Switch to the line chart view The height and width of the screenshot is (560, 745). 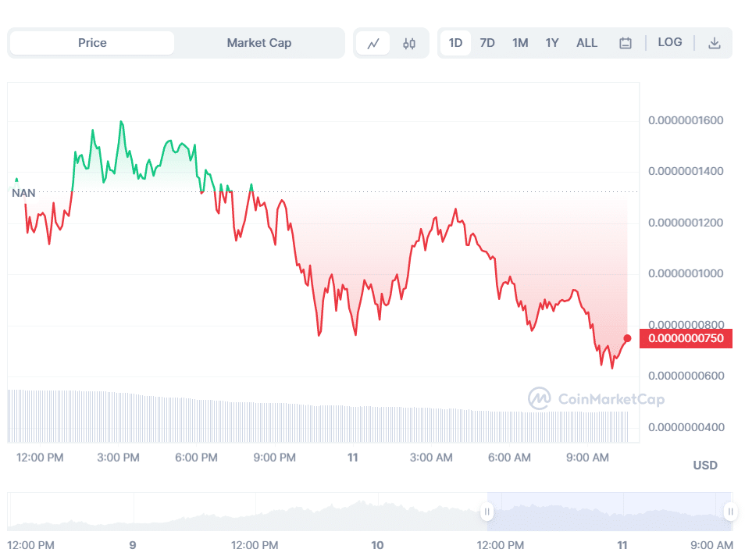pos(373,43)
